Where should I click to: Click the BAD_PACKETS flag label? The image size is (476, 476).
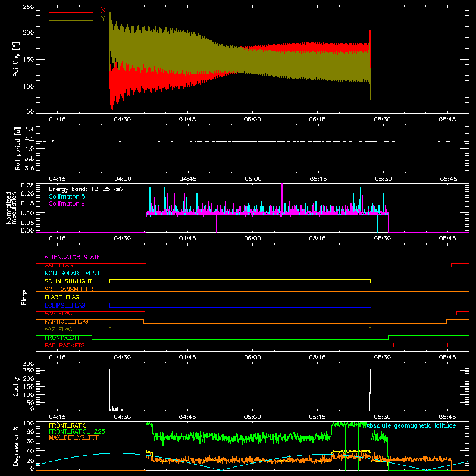65,345
